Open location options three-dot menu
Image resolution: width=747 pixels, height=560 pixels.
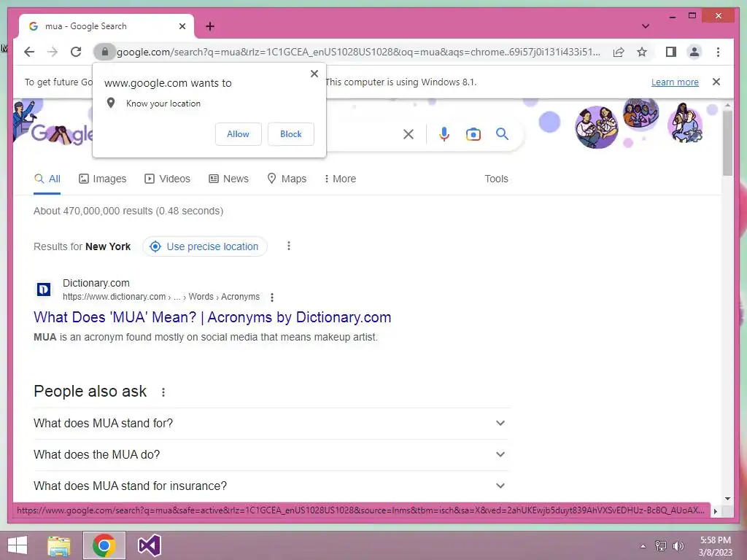(289, 246)
